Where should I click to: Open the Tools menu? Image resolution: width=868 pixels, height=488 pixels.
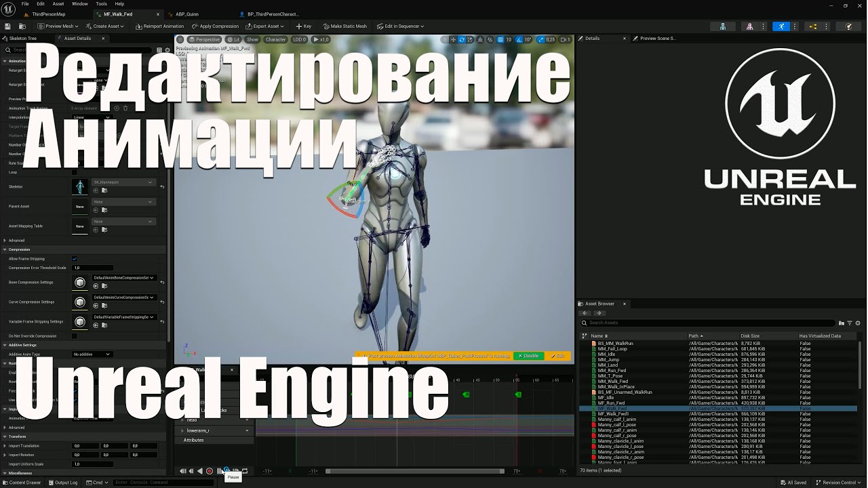(101, 4)
